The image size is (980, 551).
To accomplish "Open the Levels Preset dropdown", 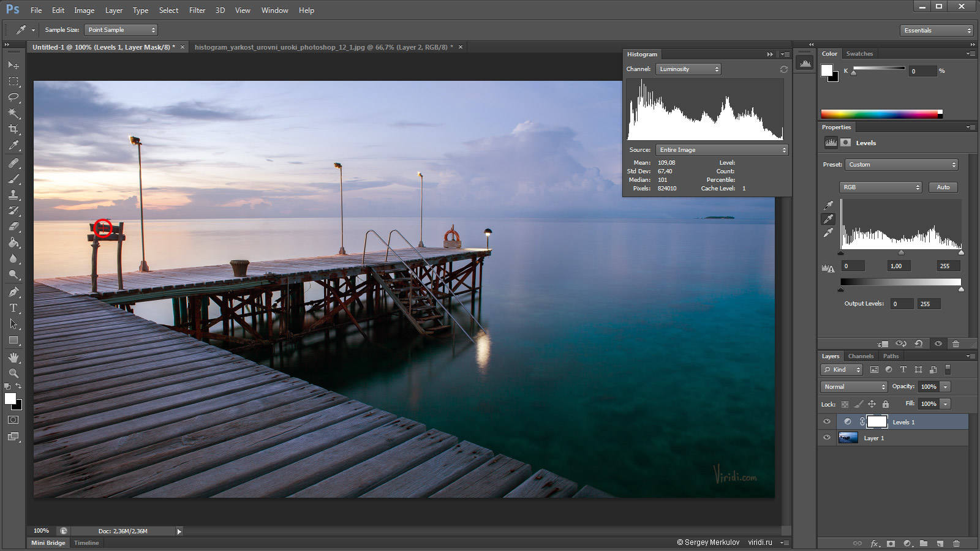I will [x=901, y=165].
